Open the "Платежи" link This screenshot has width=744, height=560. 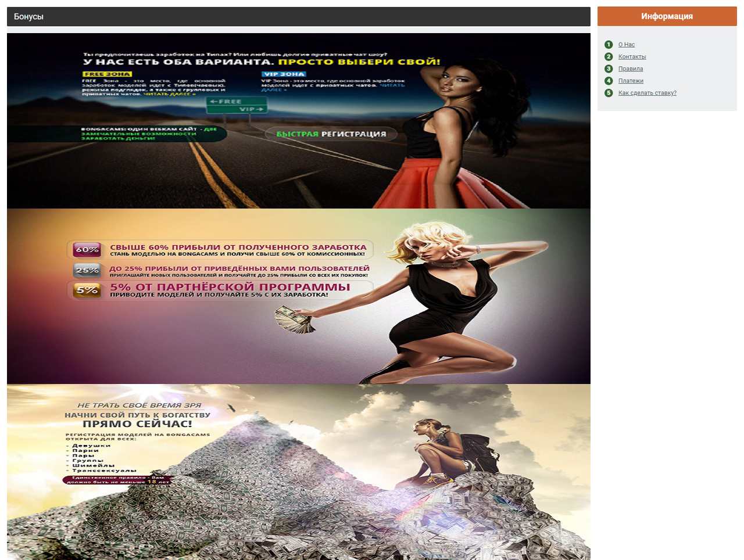(x=631, y=81)
